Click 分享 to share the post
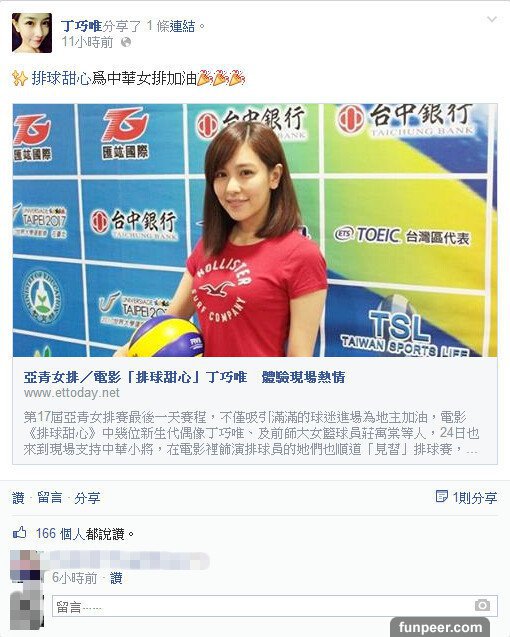Viewport: 510px width, 637px height. pyautogui.click(x=87, y=498)
